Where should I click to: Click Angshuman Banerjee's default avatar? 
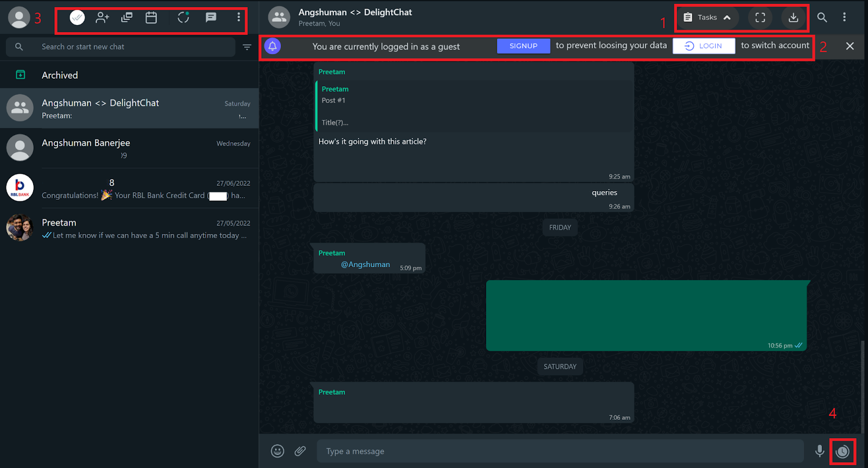20,148
